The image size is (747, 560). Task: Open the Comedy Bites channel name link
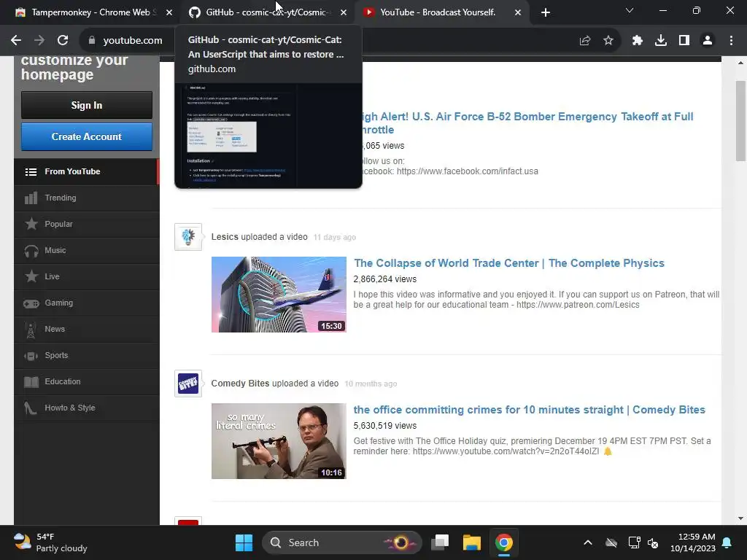point(240,384)
